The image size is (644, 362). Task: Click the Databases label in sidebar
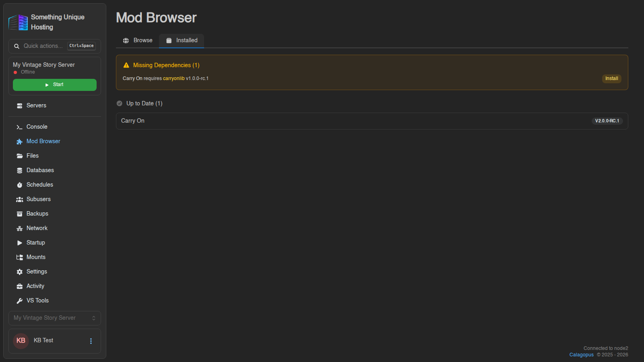tap(40, 170)
